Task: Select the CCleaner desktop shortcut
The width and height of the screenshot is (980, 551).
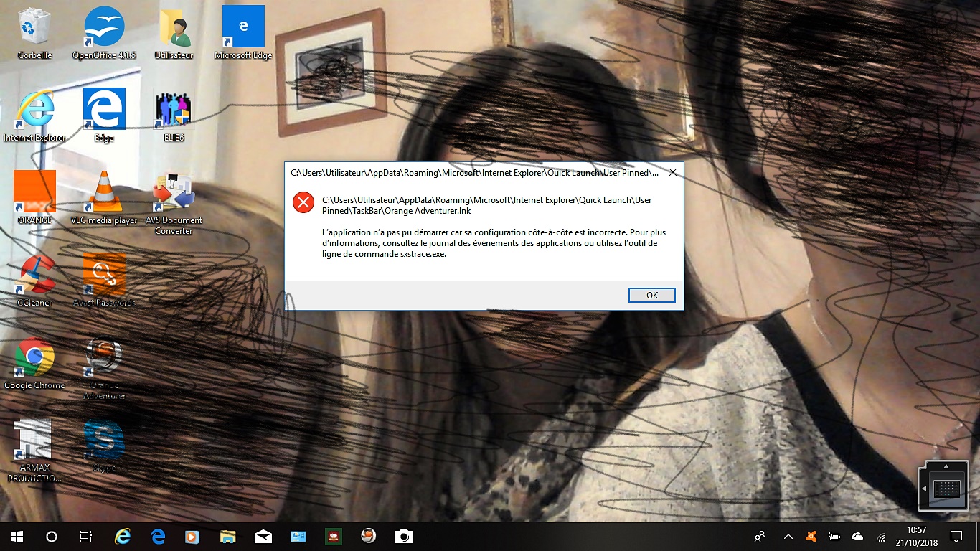Action: pyautogui.click(x=34, y=281)
